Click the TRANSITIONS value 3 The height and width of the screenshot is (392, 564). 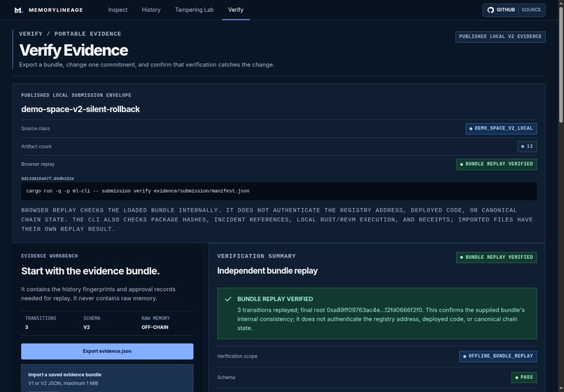(x=27, y=327)
